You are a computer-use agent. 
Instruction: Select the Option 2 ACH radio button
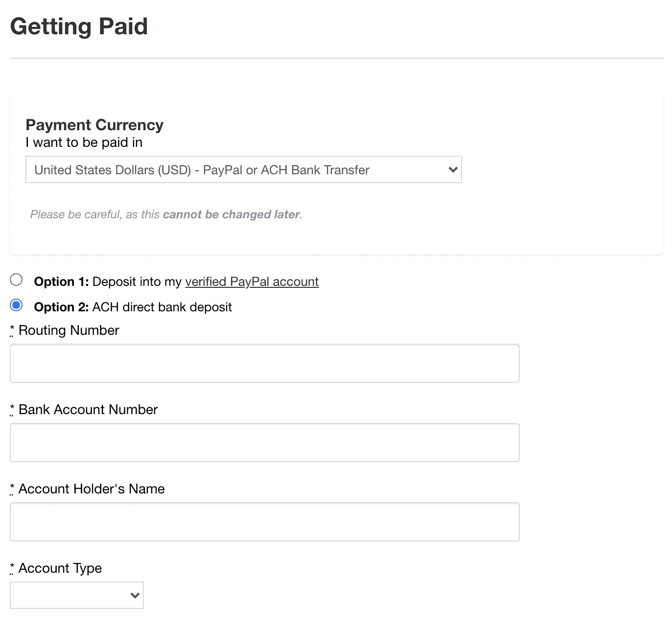coord(16,305)
